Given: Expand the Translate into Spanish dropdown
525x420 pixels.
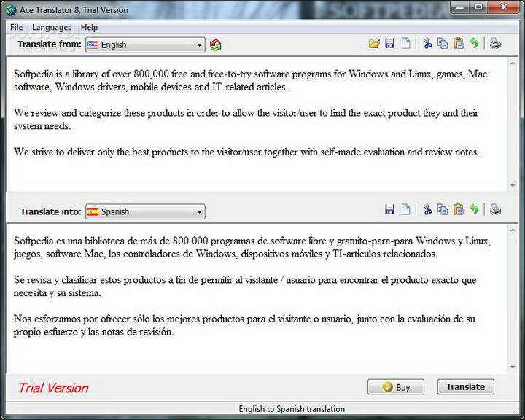Looking at the screenshot, I should pos(145,211).
